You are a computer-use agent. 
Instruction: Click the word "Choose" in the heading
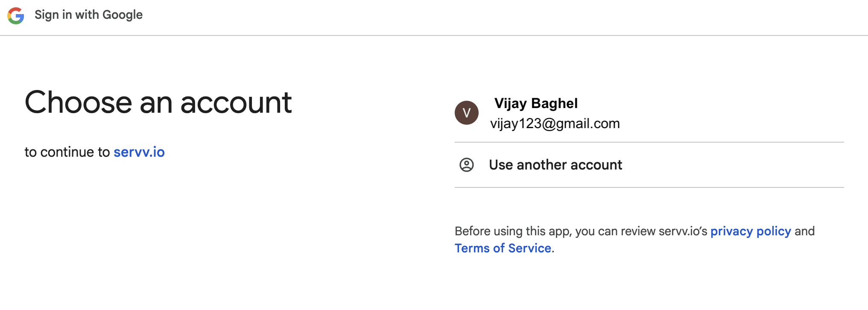(78, 103)
